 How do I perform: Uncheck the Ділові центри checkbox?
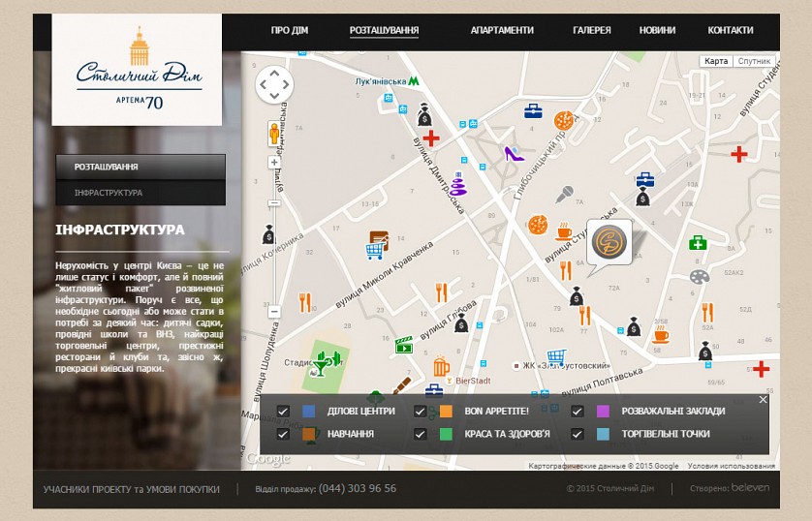point(283,412)
